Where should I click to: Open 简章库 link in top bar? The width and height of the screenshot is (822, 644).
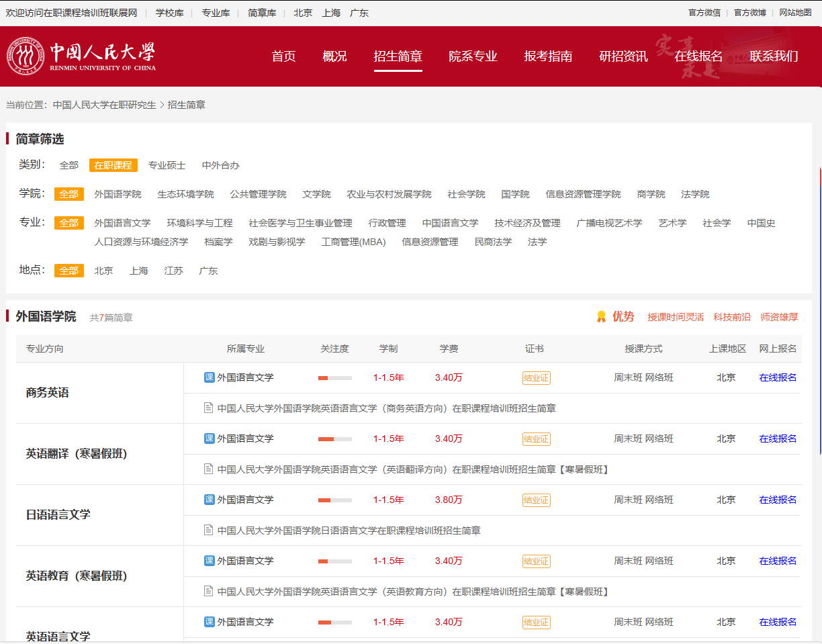pos(262,13)
